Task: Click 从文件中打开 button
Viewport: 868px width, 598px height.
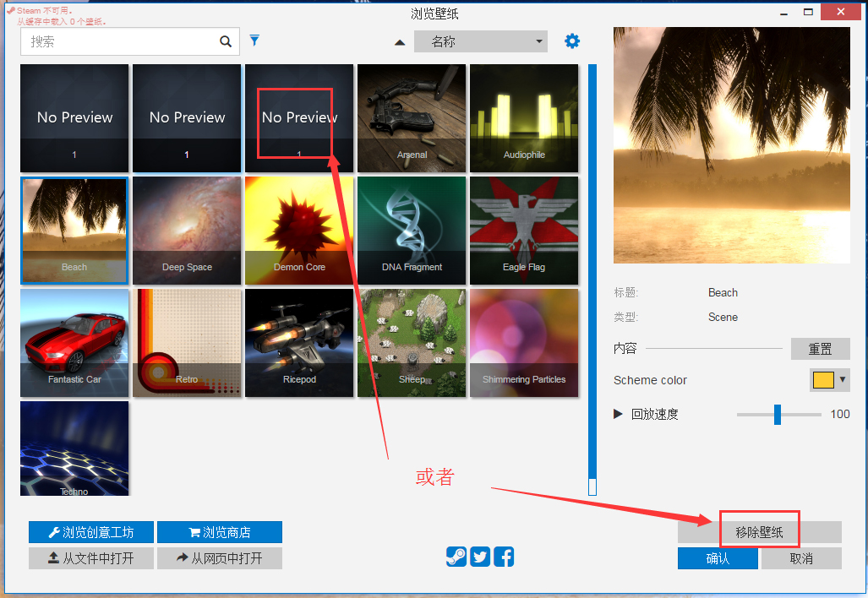Action: pos(90,558)
